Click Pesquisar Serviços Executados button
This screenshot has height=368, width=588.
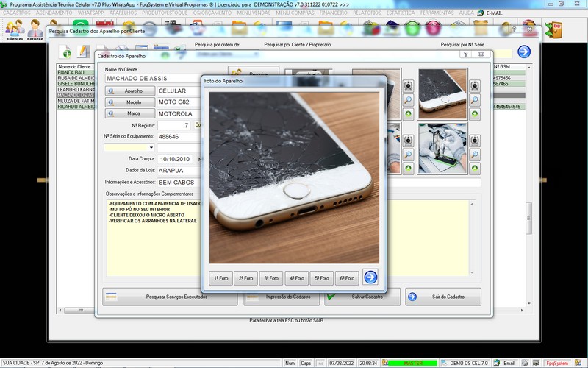click(x=171, y=297)
